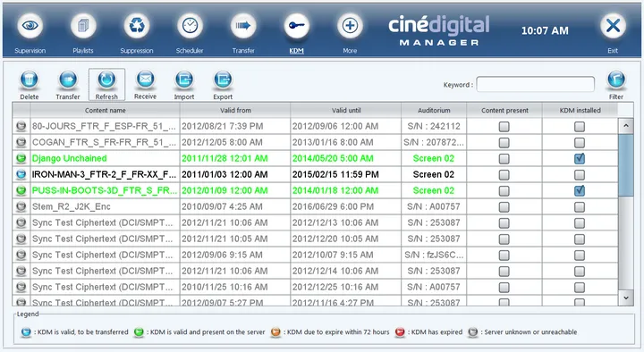Check Content present for Django Unchained
The height and width of the screenshot is (352, 644).
pos(504,159)
